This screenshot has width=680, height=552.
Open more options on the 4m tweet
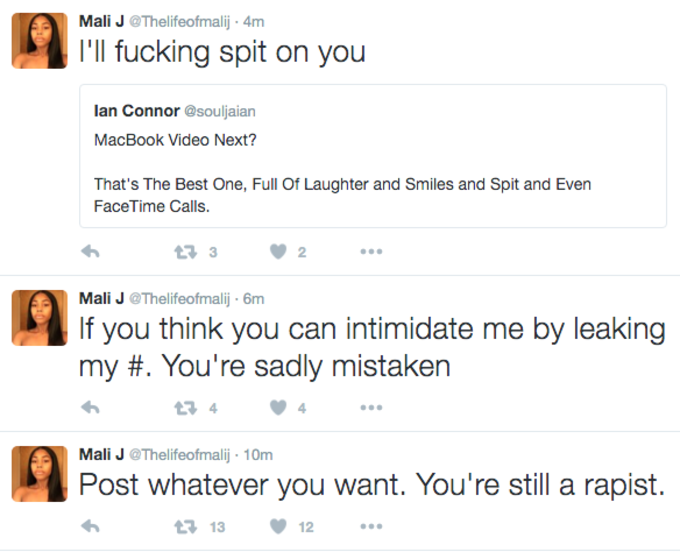click(371, 252)
